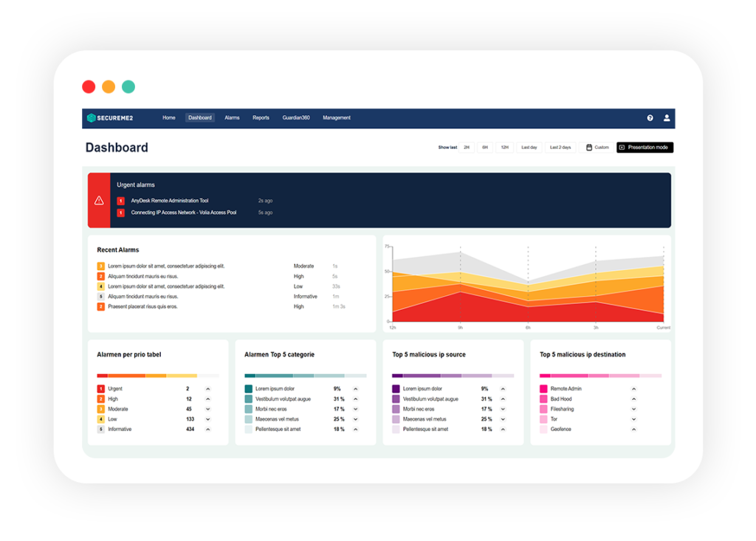Image resolution: width=756 pixels, height=541 pixels.
Task: Click priority badge beside AnyDesk Remote Administration Tool
Action: (x=120, y=201)
